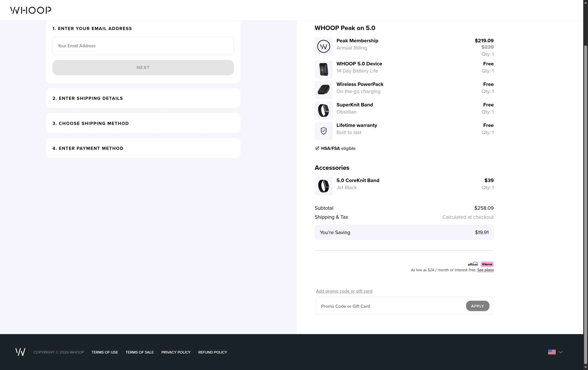
Task: Click the HSA/FSA eligible checkmark icon
Action: click(317, 148)
